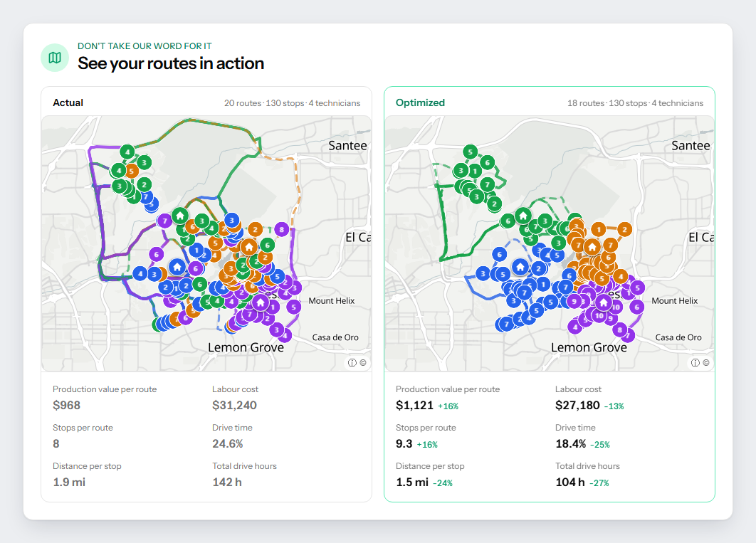Click the Lemon Grove label on Optimized map

click(x=589, y=347)
